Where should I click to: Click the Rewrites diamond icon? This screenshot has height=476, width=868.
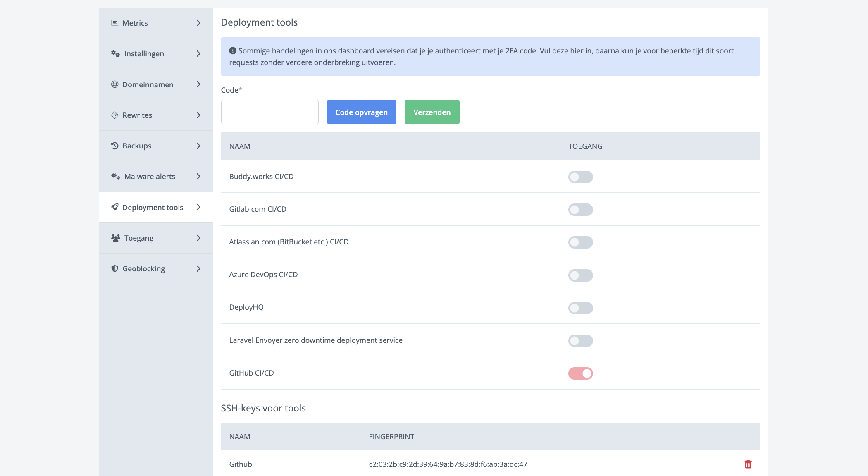114,115
